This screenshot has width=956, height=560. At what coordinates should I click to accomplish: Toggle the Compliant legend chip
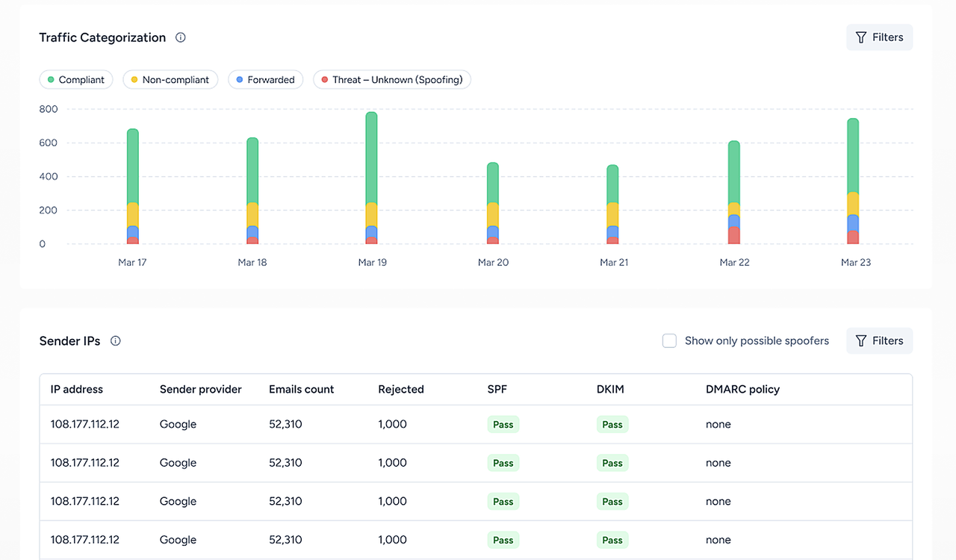[76, 80]
